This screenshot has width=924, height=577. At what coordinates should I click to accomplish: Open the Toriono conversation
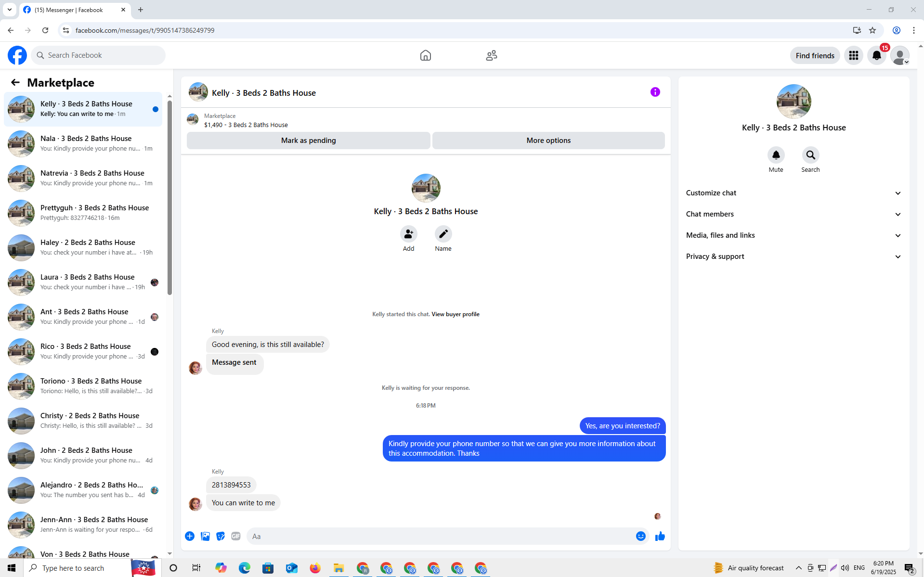[x=83, y=386]
